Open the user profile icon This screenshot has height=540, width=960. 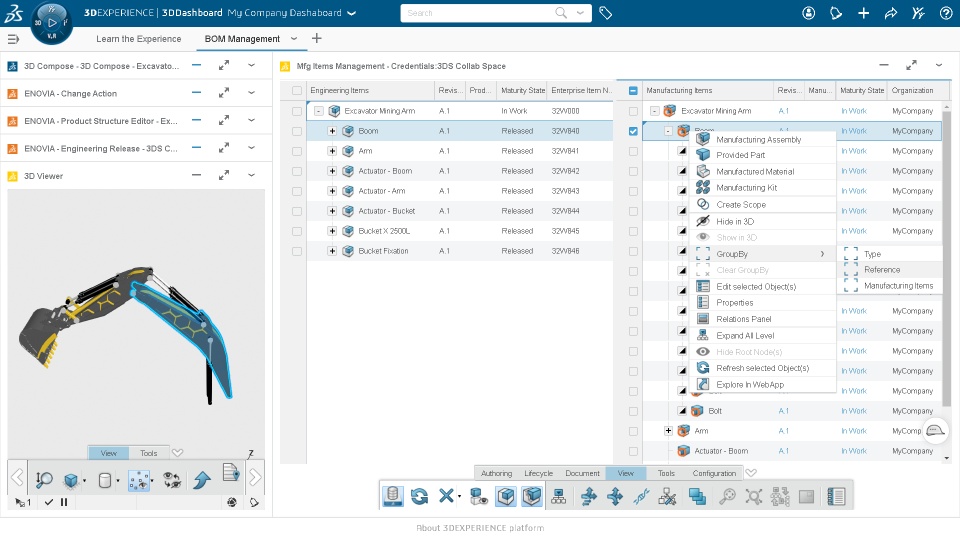(808, 13)
